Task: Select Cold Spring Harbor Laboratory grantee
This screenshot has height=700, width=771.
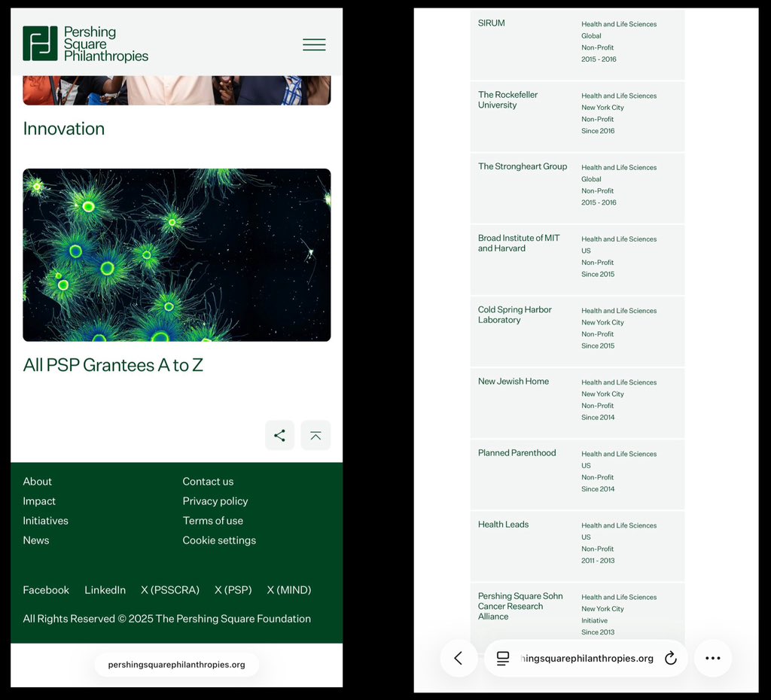Action: [514, 315]
